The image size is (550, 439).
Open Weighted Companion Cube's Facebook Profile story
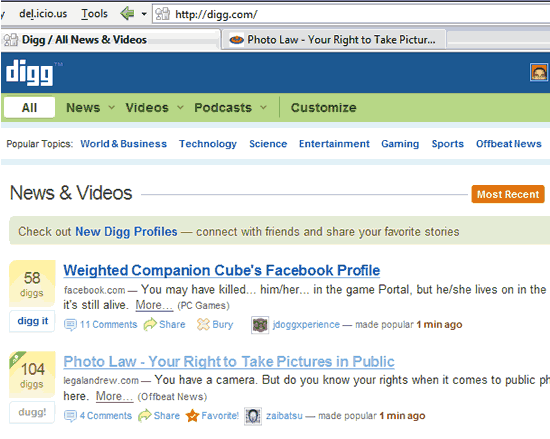click(222, 270)
